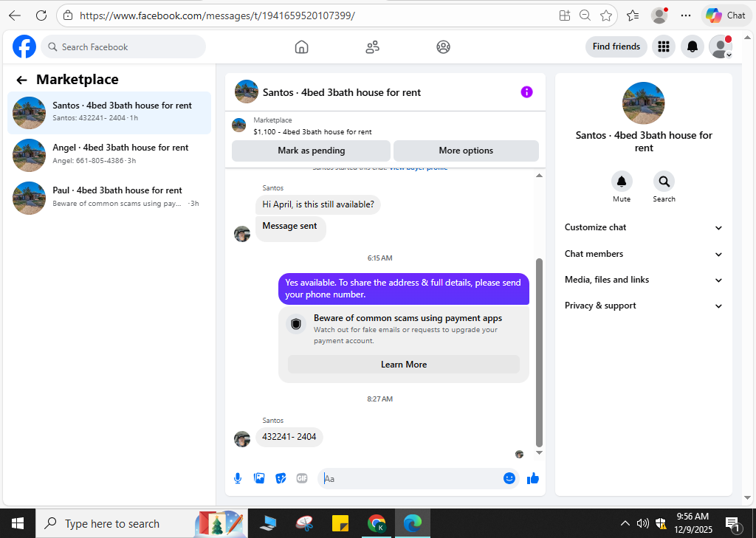
Task: Expand Chat members section
Action: pos(643,254)
